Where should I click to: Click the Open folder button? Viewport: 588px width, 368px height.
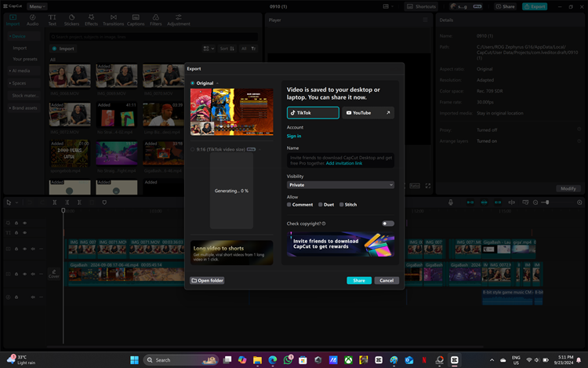point(207,280)
